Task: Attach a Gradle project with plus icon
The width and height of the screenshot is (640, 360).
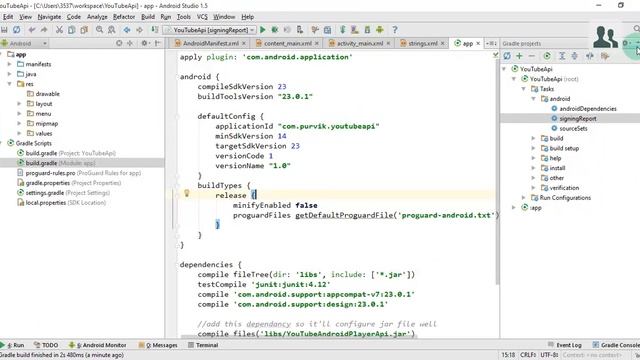Action: click(519, 56)
